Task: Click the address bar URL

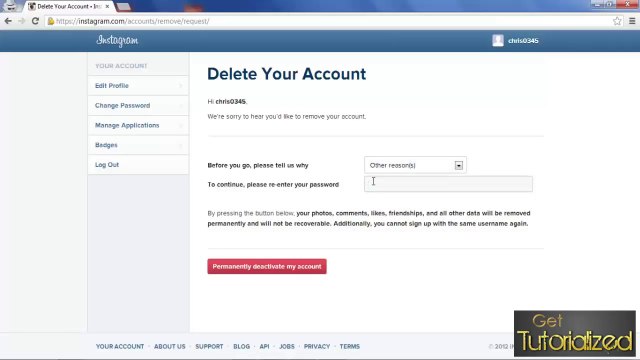Action: click(x=133, y=21)
